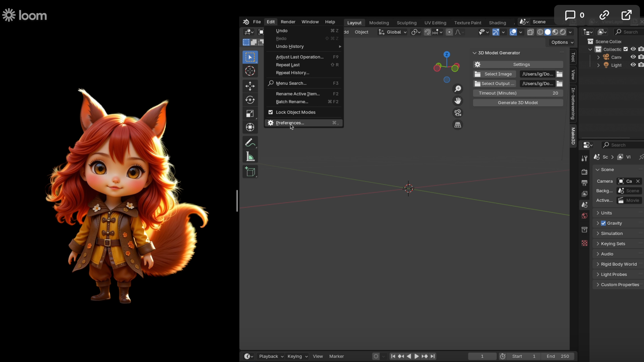Open the Global orientation dropdown
Viewport: 644px width, 362px height.
tap(392, 32)
